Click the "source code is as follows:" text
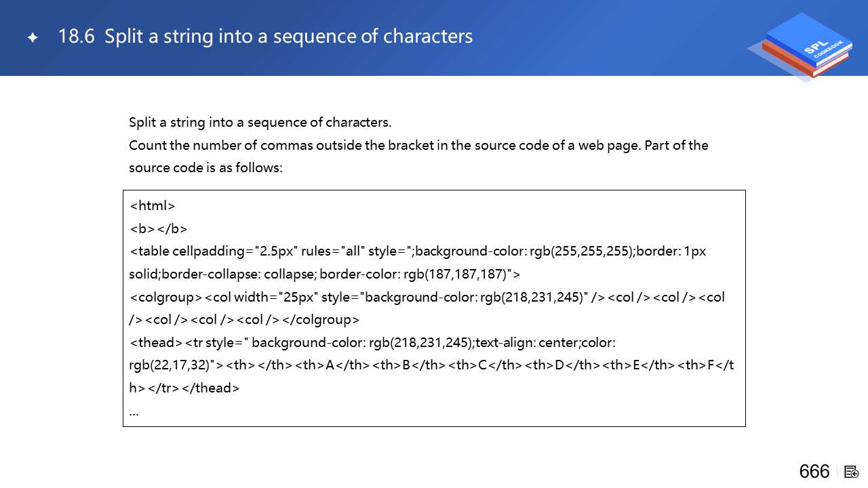868x488 pixels. coord(205,167)
